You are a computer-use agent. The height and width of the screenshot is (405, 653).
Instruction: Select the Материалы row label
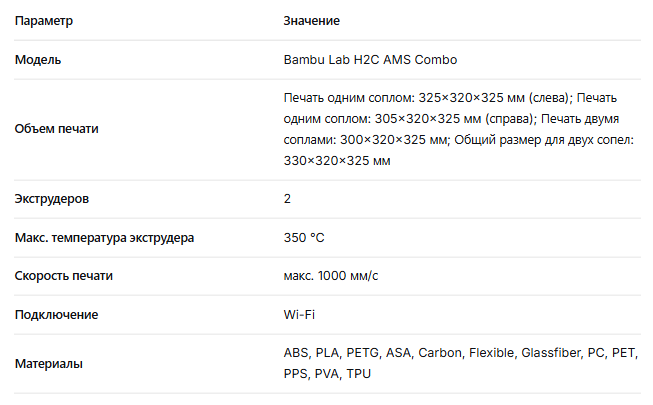coord(49,364)
